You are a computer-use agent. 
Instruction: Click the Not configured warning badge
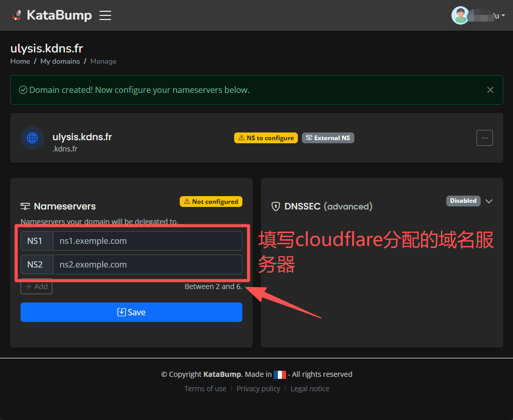pyautogui.click(x=211, y=201)
